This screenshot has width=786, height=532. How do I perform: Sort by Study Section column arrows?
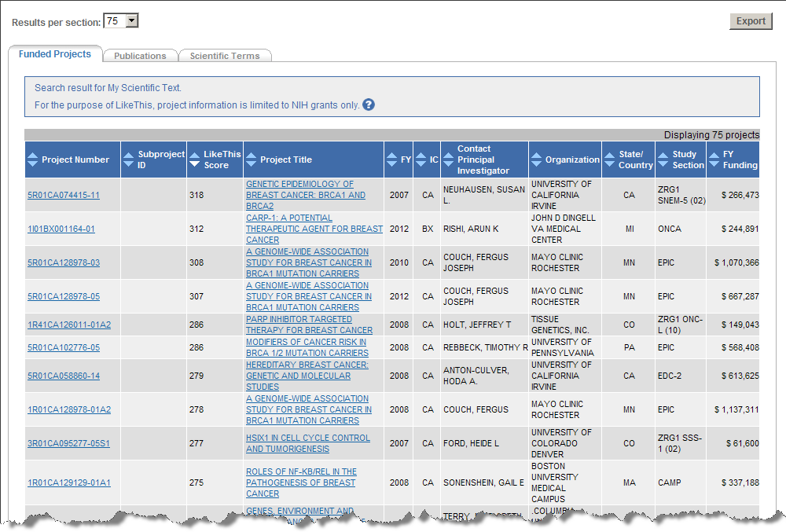click(663, 160)
